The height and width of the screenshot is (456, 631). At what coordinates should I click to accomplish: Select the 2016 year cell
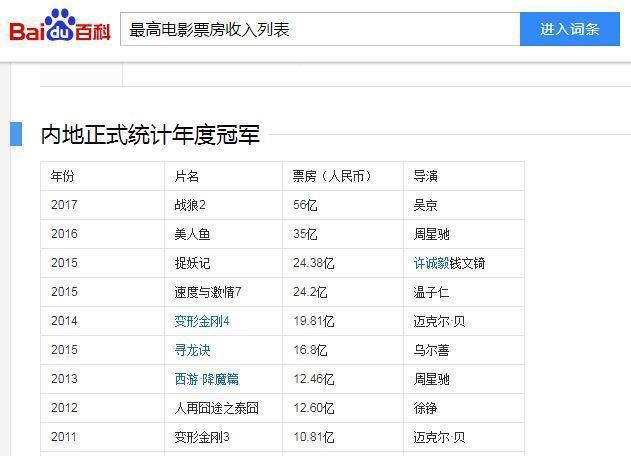pyautogui.click(x=103, y=234)
